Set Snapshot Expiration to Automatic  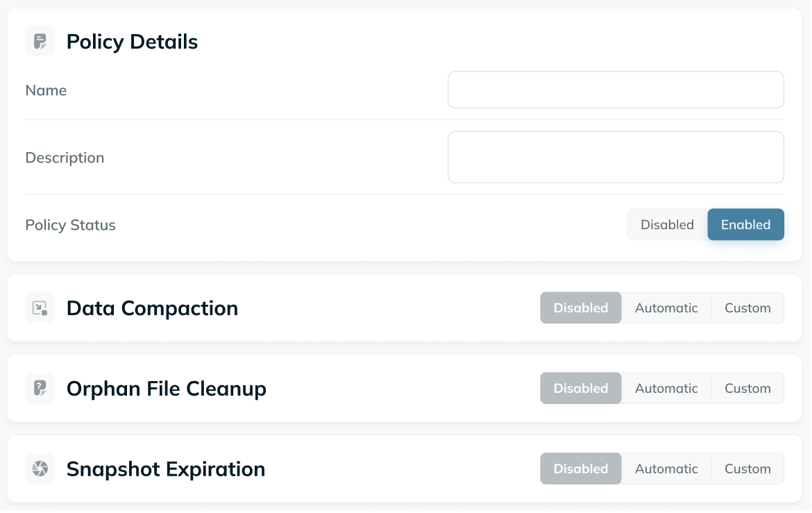tap(666, 469)
